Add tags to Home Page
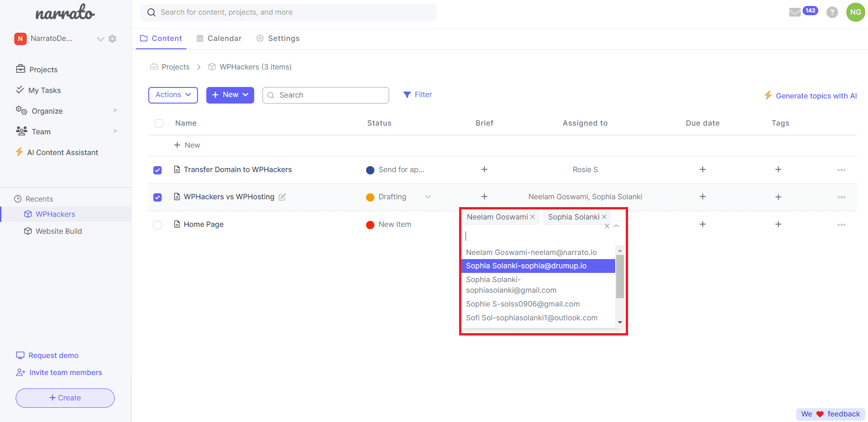Screen dimensions: 868x422 point(778,224)
